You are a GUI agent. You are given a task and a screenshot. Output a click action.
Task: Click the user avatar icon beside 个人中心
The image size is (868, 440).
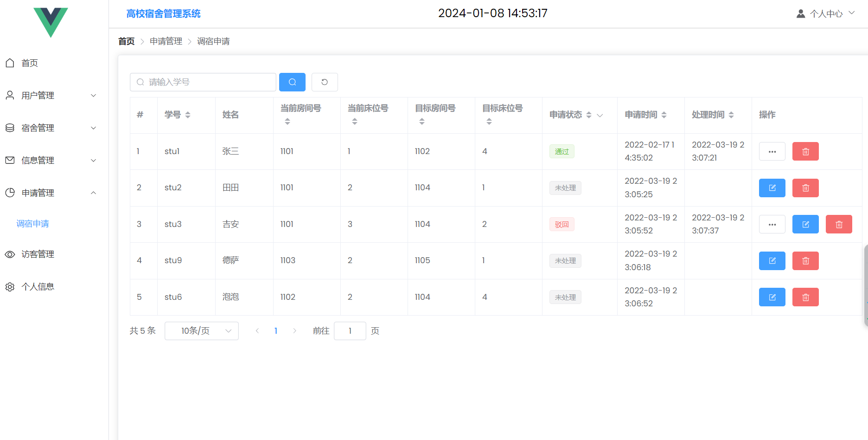[x=801, y=13]
